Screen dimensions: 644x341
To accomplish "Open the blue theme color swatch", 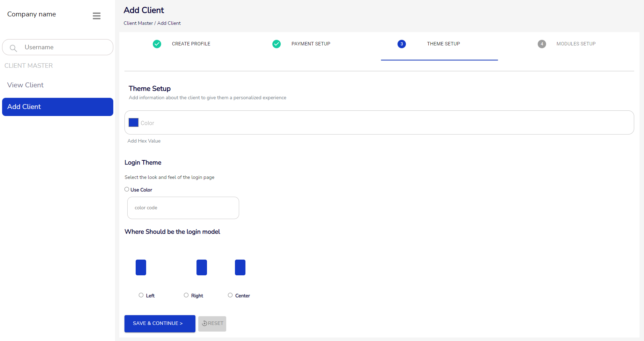I will [134, 122].
